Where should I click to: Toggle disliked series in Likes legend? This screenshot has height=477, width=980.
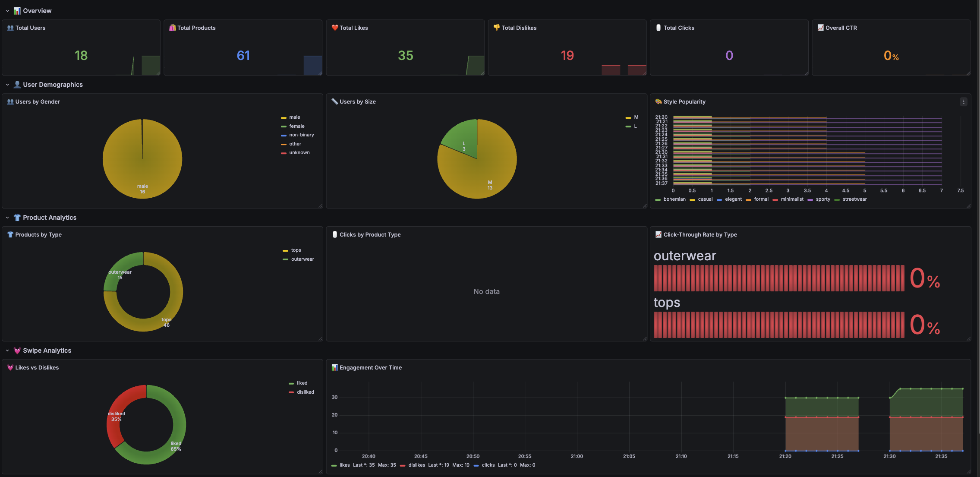coord(305,392)
